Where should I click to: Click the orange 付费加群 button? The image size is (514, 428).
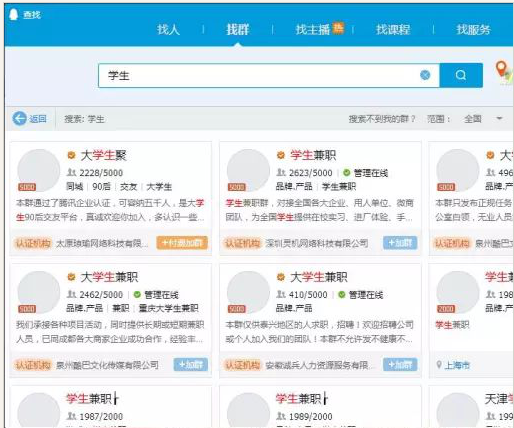click(182, 243)
